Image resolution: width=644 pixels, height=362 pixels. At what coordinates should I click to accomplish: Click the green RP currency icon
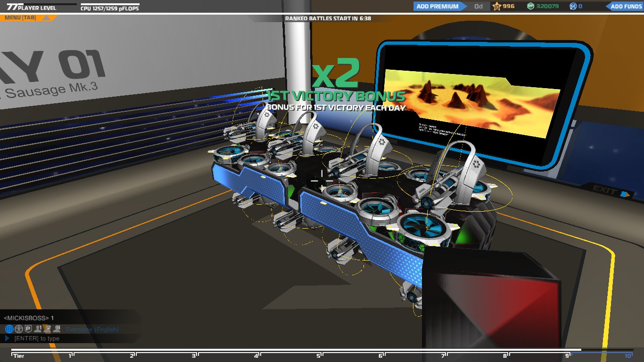531,7
